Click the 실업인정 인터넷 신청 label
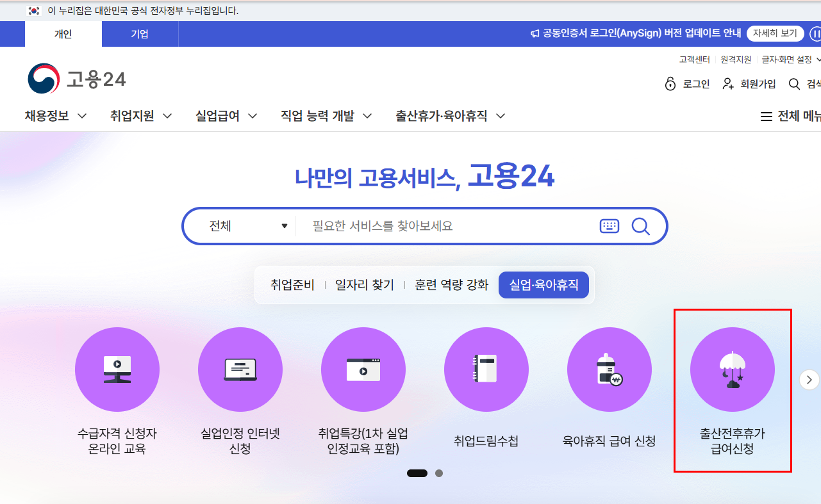The width and height of the screenshot is (821, 504). (240, 441)
